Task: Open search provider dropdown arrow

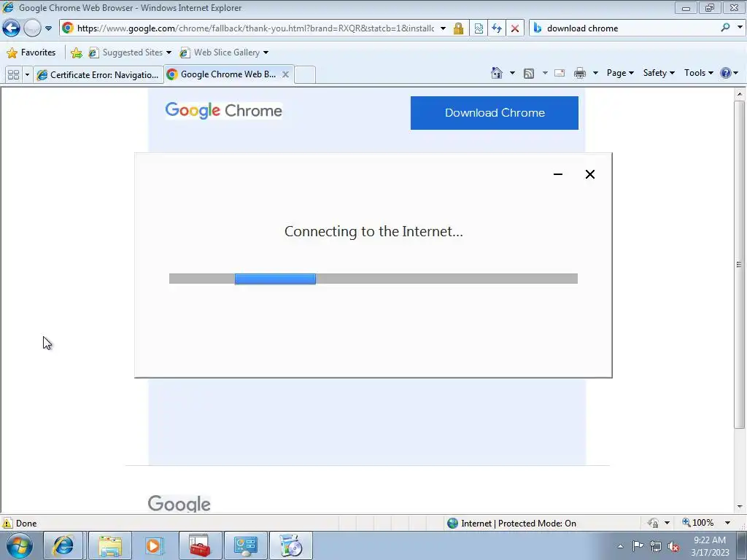Action: tap(740, 28)
